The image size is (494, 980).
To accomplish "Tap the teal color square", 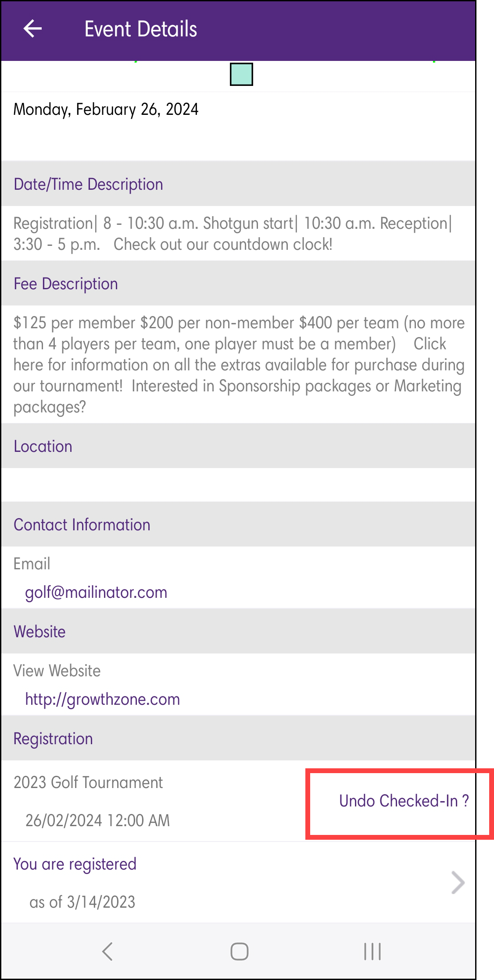I will pyautogui.click(x=241, y=74).
